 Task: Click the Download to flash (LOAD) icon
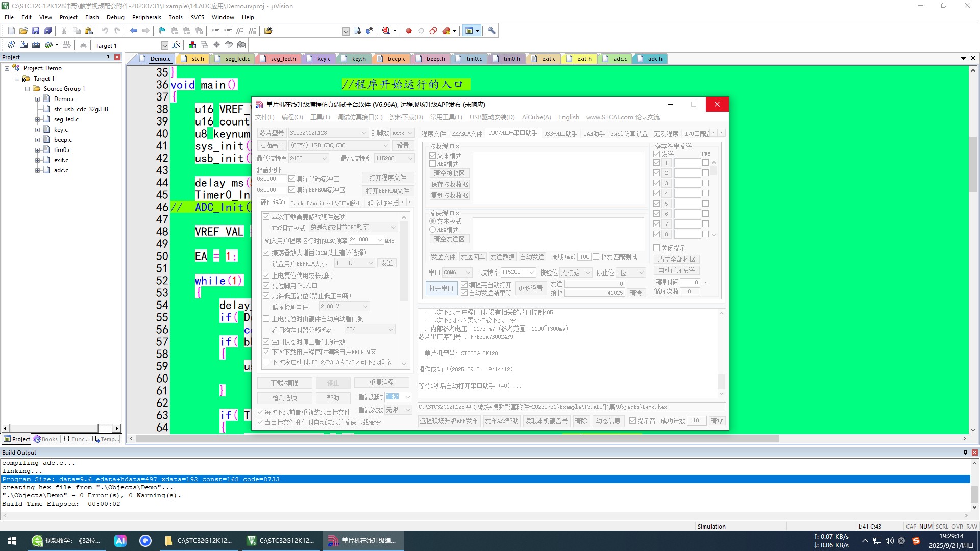pyautogui.click(x=83, y=45)
